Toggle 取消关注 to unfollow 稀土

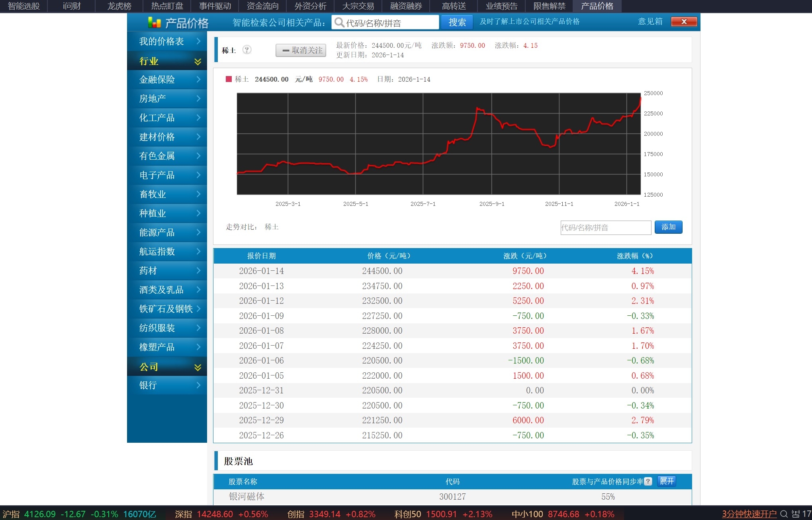(301, 50)
